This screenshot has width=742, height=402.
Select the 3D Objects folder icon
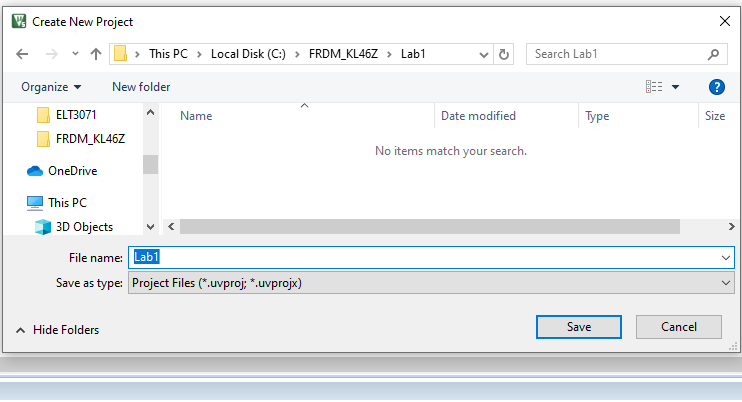(43, 227)
